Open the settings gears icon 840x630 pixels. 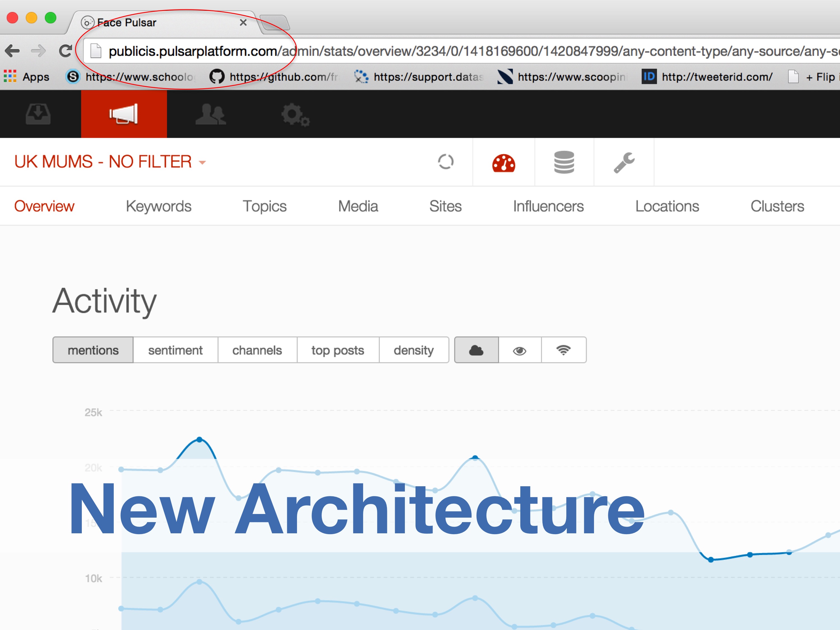[x=295, y=115]
